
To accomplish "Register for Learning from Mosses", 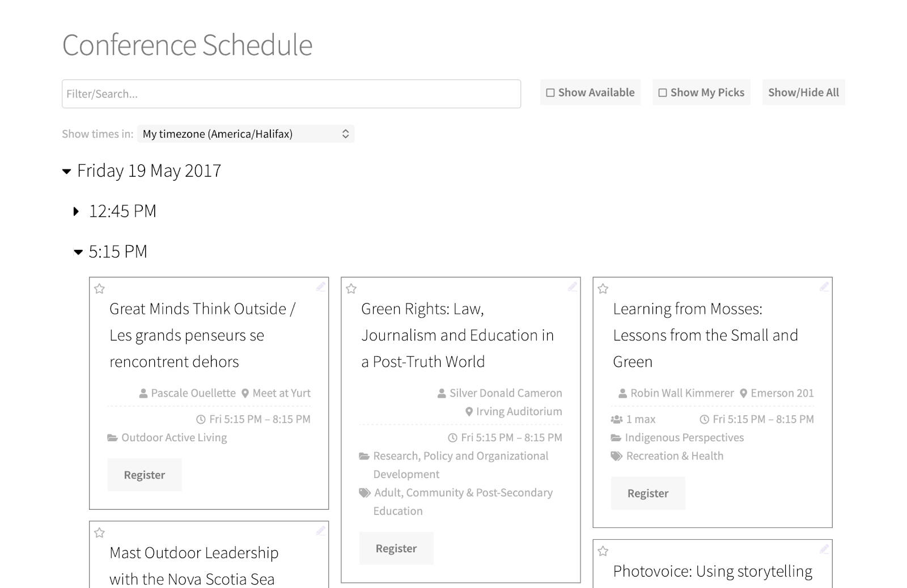I will [x=648, y=493].
